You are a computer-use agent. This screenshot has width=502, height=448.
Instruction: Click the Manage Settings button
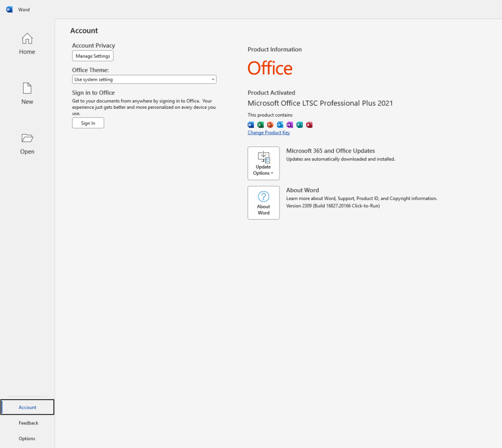93,56
